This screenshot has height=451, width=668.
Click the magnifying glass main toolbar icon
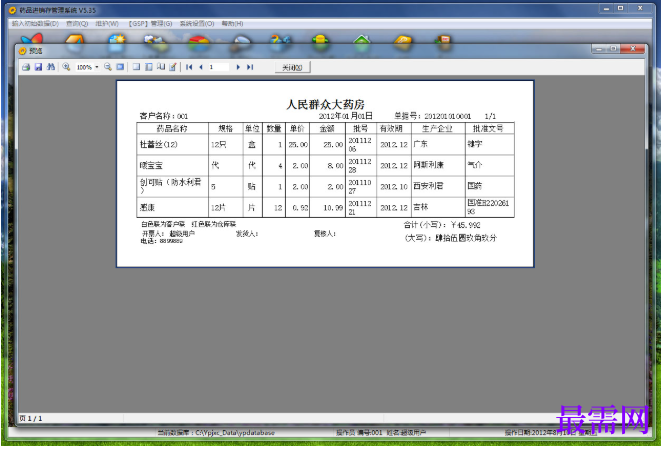pos(241,41)
